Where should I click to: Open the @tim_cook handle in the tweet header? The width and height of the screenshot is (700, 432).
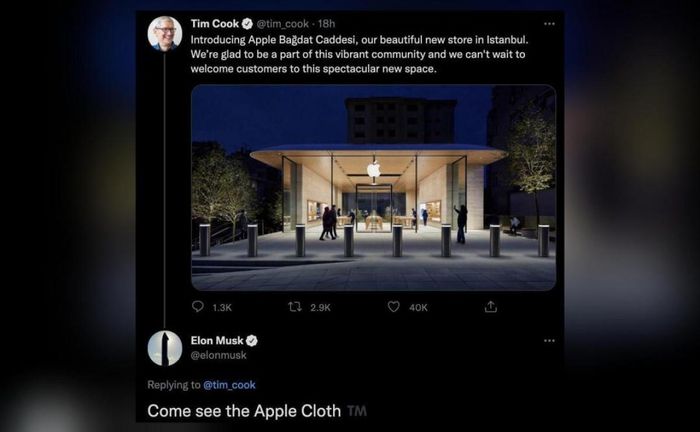[284, 23]
